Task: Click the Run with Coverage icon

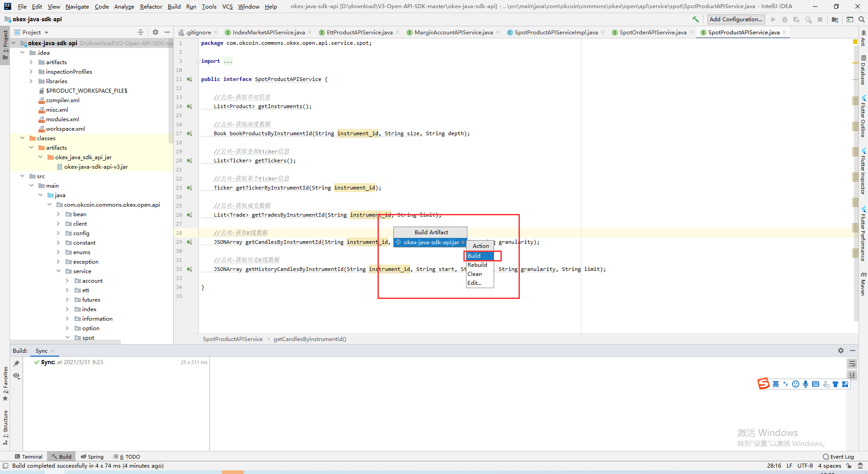Action: (x=797, y=19)
